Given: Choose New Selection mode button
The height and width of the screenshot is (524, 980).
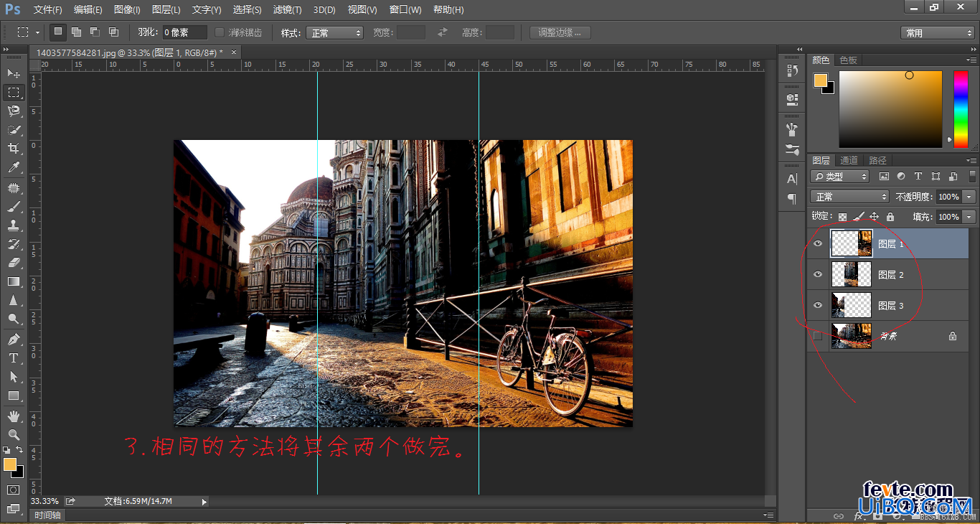Looking at the screenshot, I should pos(58,32).
